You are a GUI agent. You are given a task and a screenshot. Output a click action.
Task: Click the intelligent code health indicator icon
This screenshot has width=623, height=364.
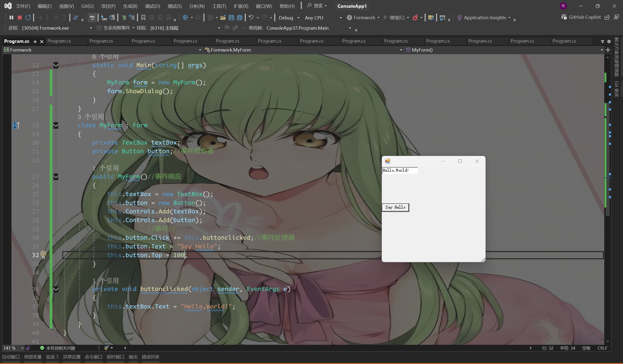(28, 348)
